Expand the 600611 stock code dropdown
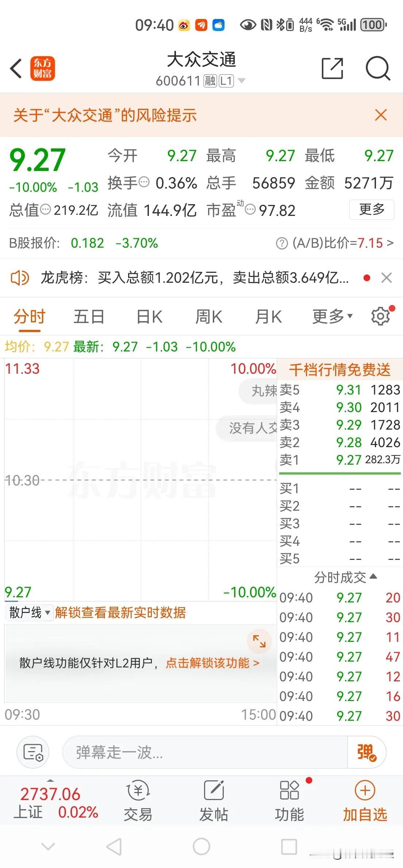This screenshot has height=868, width=403. coord(242,81)
